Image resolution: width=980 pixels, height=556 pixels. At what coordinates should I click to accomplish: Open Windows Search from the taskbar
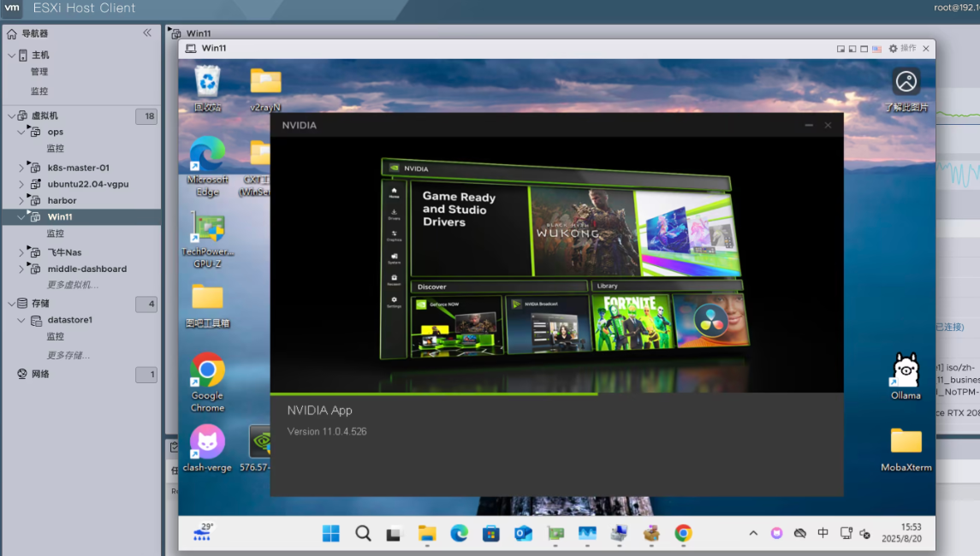click(x=363, y=534)
